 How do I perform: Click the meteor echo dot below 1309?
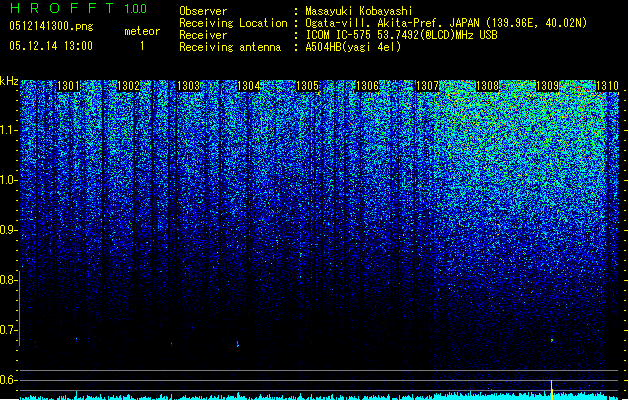click(x=552, y=341)
